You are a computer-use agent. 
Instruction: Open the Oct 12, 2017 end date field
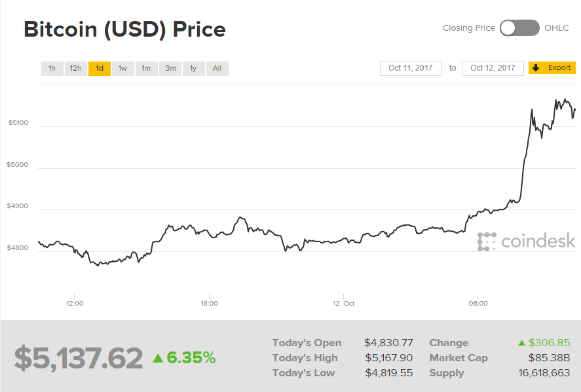pos(493,67)
